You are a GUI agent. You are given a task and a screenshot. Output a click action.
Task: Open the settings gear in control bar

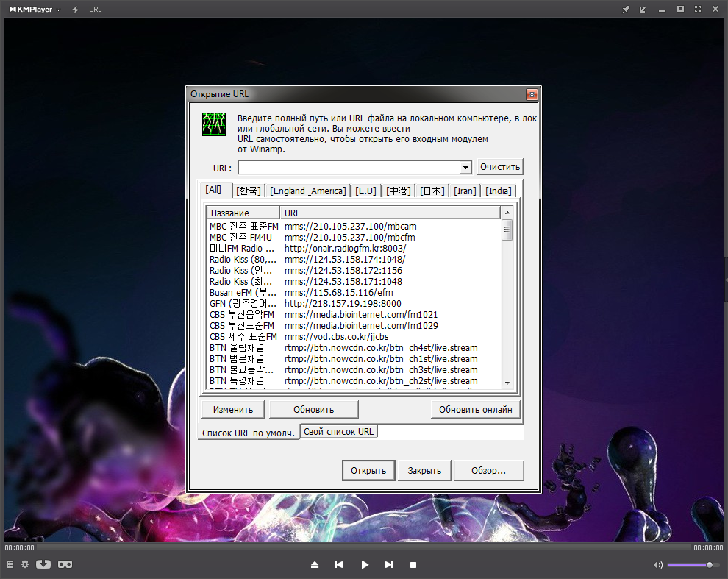25,564
